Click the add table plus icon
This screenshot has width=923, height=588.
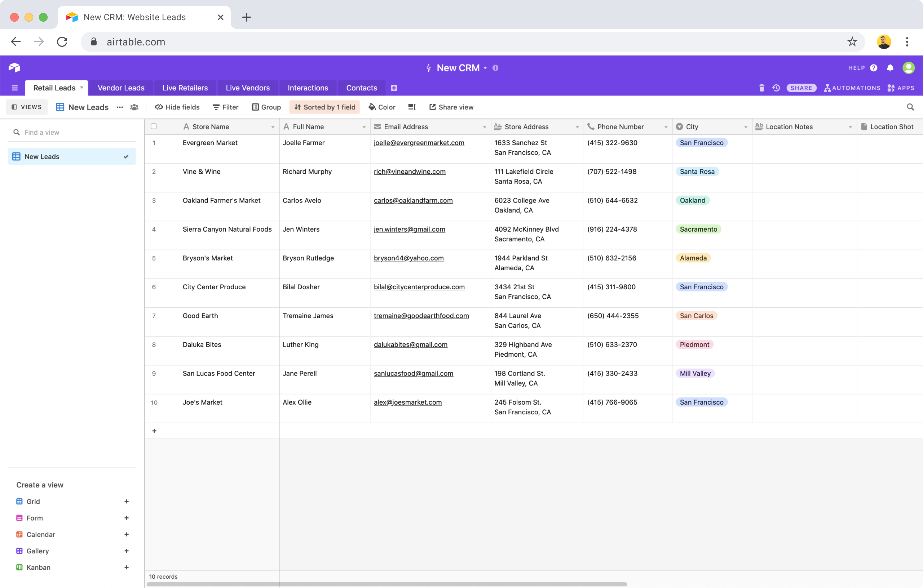click(394, 88)
